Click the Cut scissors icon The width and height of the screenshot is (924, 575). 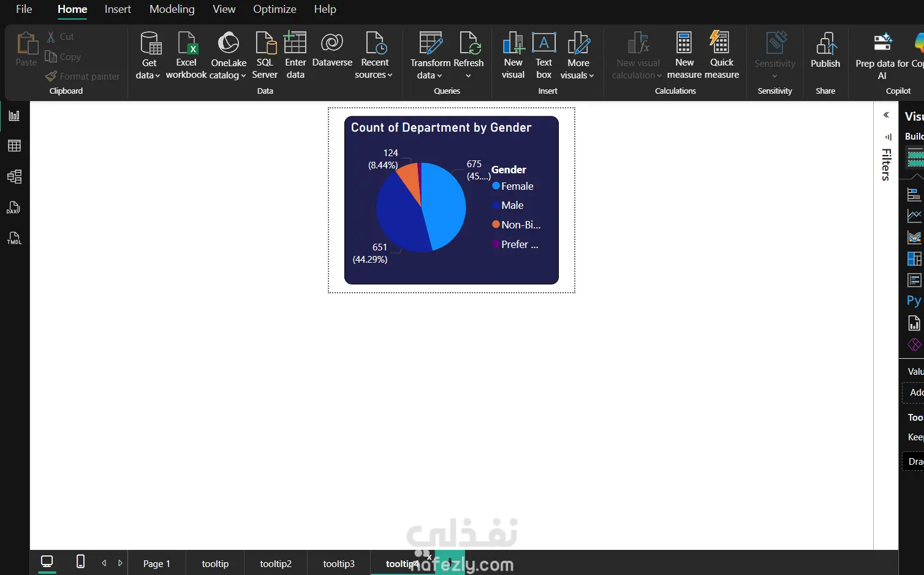tap(51, 37)
